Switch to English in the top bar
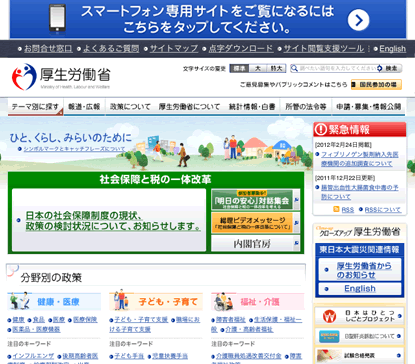 click(392, 49)
